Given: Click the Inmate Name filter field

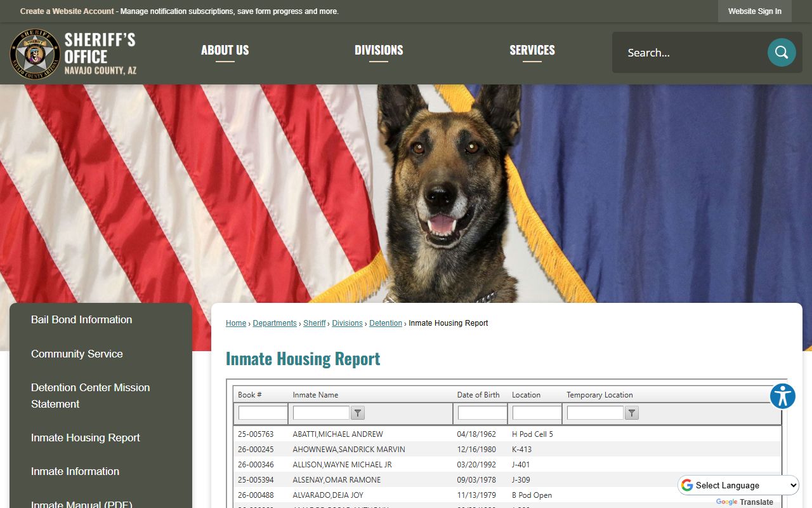Looking at the screenshot, I should point(321,413).
